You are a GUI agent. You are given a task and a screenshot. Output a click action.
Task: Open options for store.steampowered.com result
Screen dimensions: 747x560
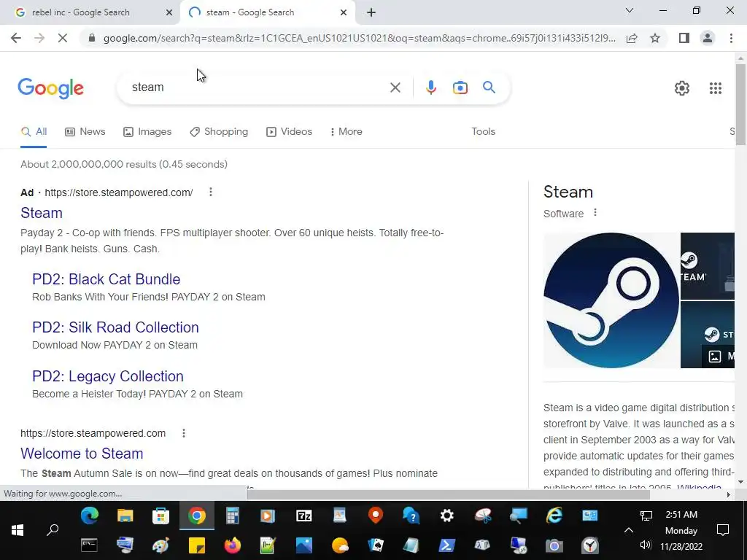coord(184,433)
